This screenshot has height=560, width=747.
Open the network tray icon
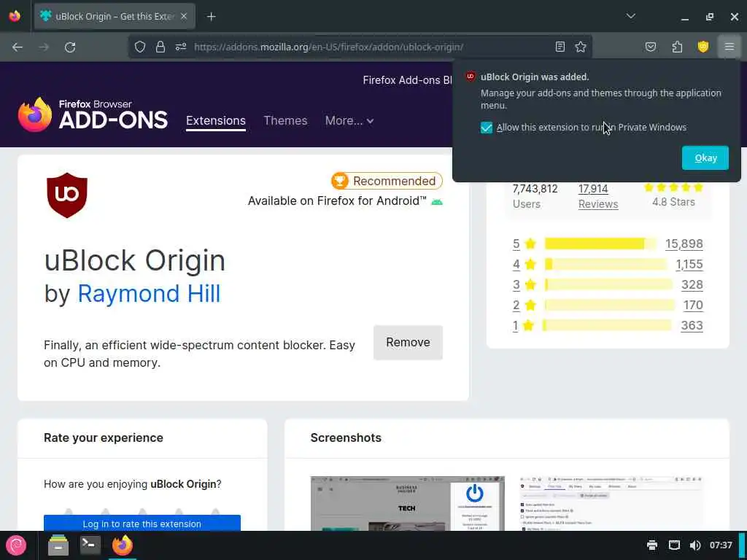674,545
